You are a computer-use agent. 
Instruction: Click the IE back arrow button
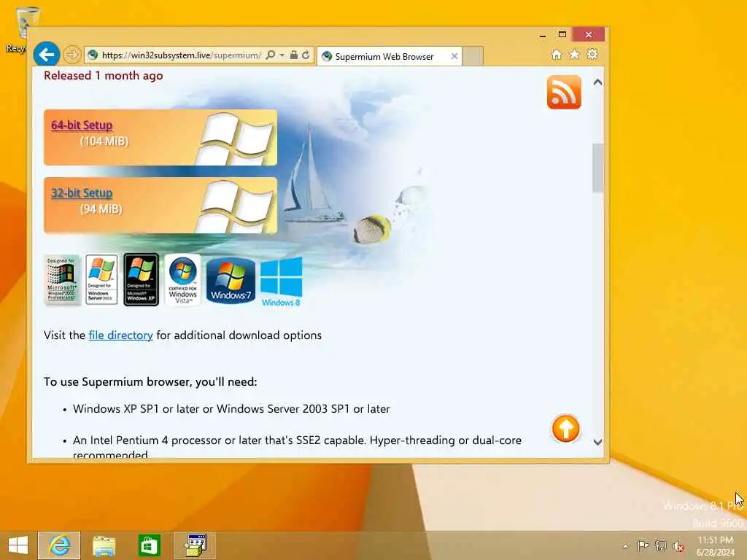(47, 55)
